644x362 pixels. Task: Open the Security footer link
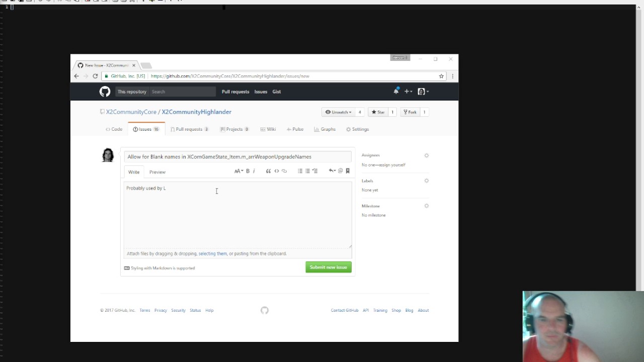(178, 310)
